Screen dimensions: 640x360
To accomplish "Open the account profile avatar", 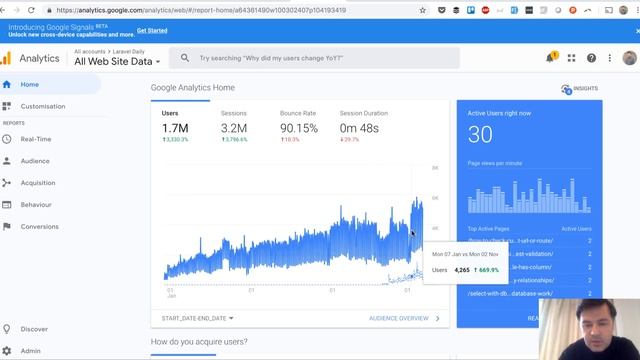I will [x=629, y=58].
